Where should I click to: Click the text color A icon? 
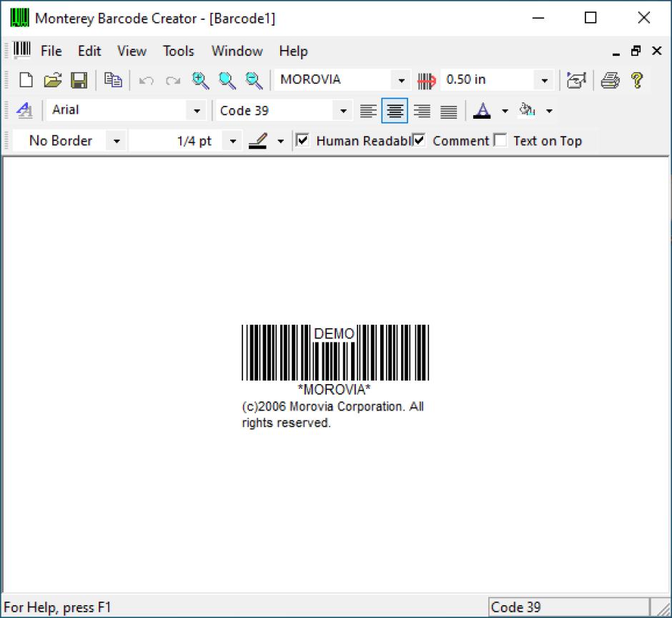[482, 111]
